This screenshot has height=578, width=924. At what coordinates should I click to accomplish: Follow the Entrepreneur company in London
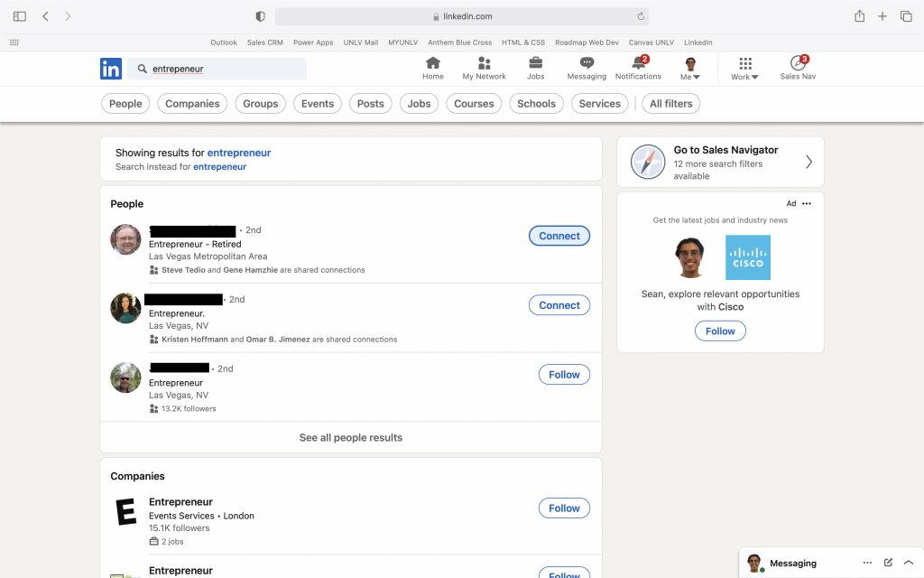click(x=564, y=508)
